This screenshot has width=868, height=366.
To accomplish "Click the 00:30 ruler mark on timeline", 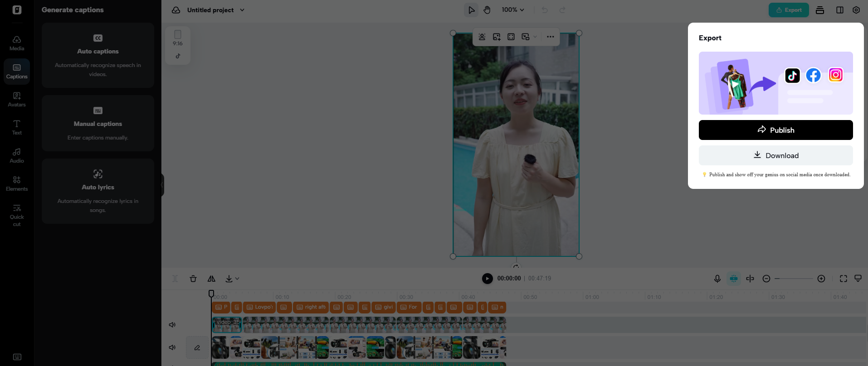I will tap(406, 297).
